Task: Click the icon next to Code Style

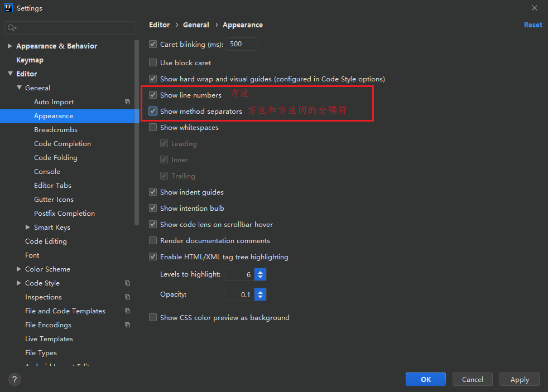Action: [x=127, y=283]
